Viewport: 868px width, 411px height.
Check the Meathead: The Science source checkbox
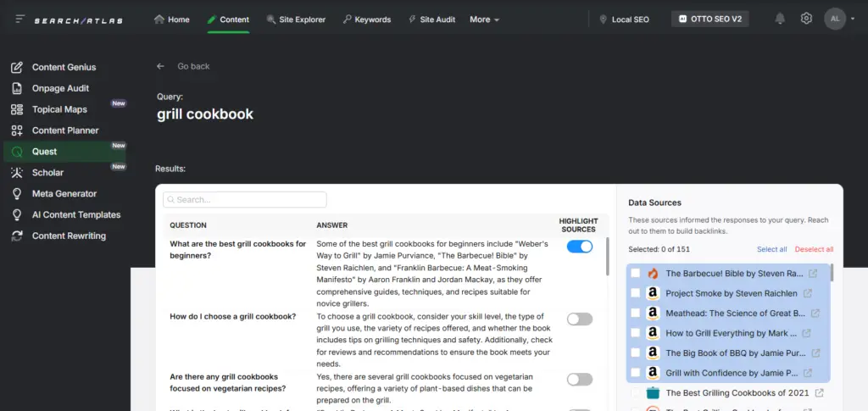(x=636, y=313)
